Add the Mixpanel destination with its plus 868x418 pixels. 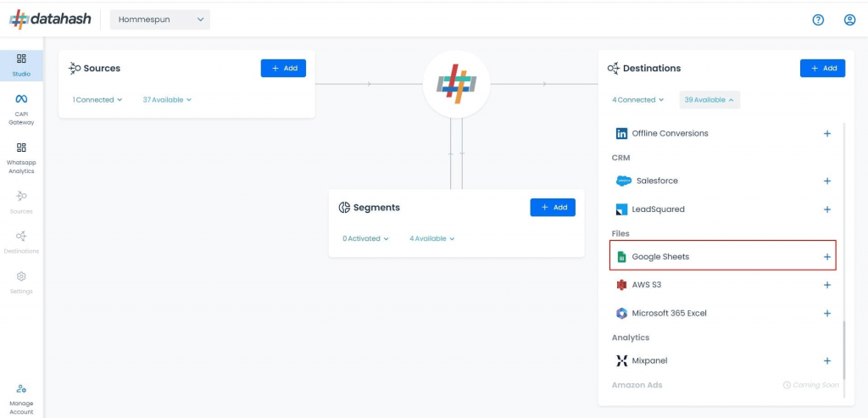coord(827,361)
